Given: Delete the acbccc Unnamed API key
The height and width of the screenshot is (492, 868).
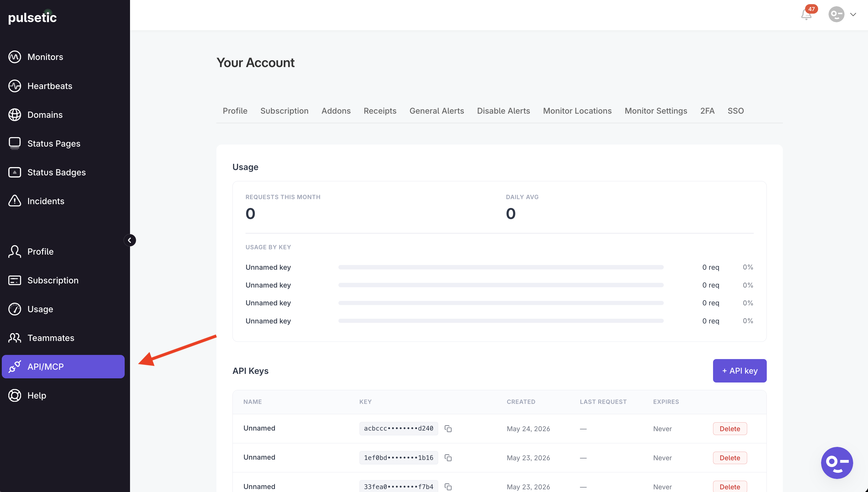Looking at the screenshot, I should (730, 428).
